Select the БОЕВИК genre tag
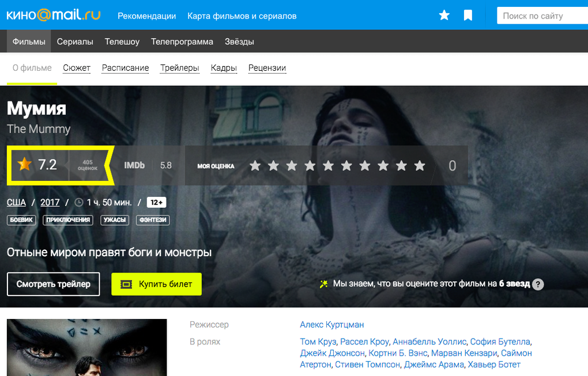 click(x=21, y=220)
